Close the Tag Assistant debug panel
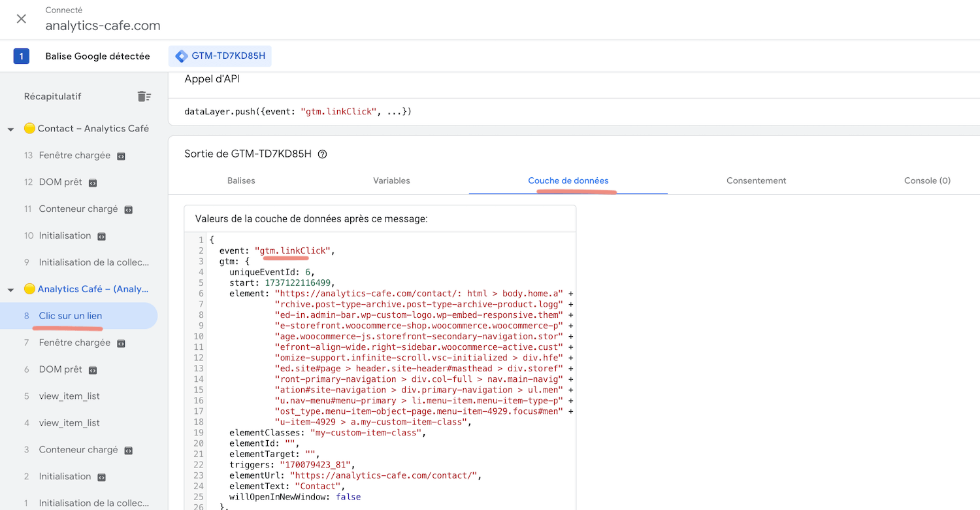Screen dimensions: 980x510 pyautogui.click(x=22, y=18)
